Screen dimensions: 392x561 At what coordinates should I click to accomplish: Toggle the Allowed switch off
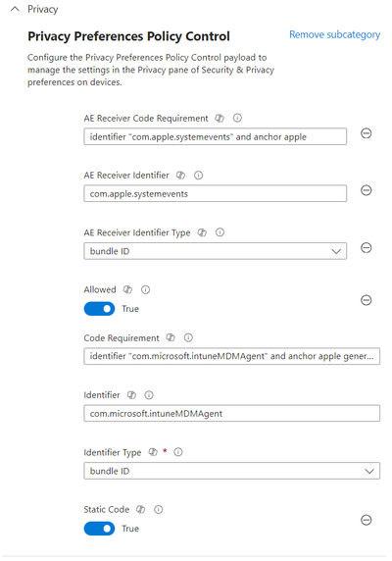pyautogui.click(x=99, y=309)
